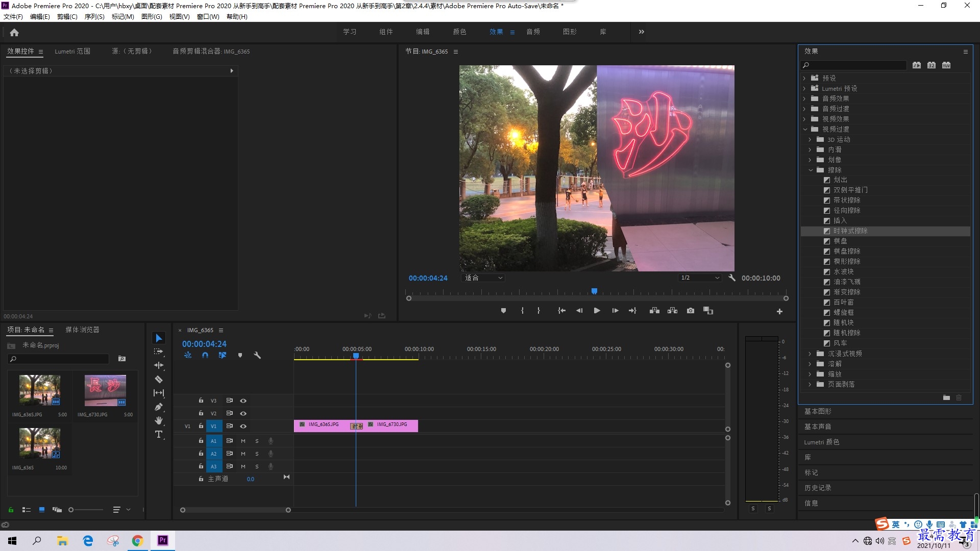Open timeline display settings wrench

click(x=257, y=355)
